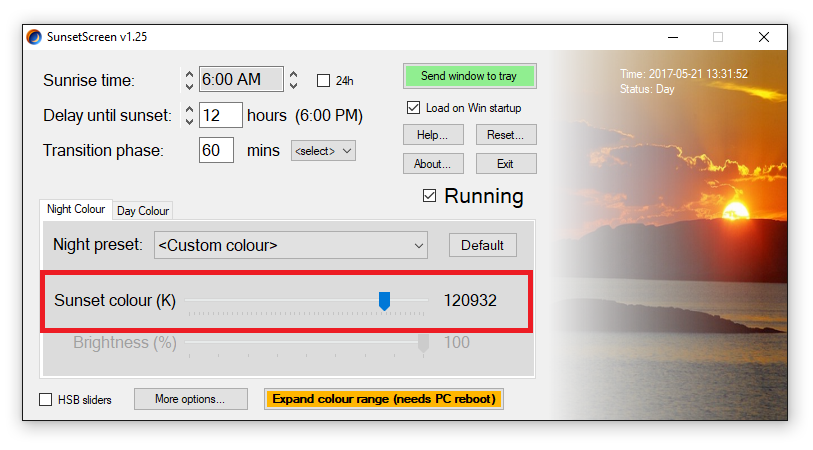Click the Time: 2017-05-21 readout
The width and height of the screenshot is (813, 450).
click(684, 74)
